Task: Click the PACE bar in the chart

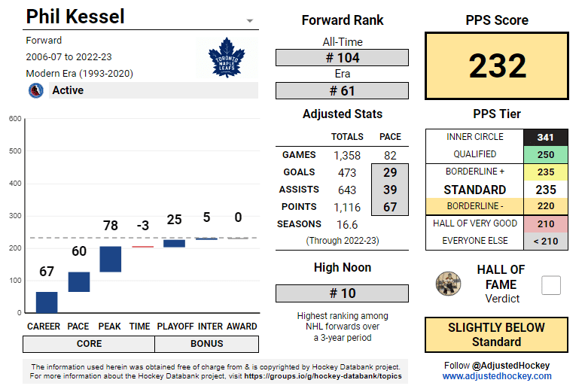Action: coord(79,281)
